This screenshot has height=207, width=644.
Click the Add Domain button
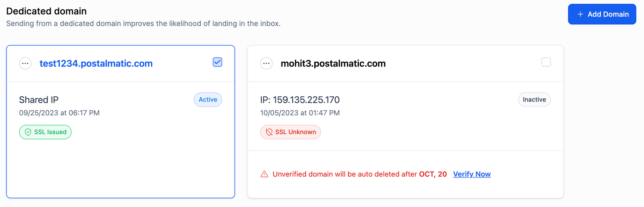tap(602, 14)
